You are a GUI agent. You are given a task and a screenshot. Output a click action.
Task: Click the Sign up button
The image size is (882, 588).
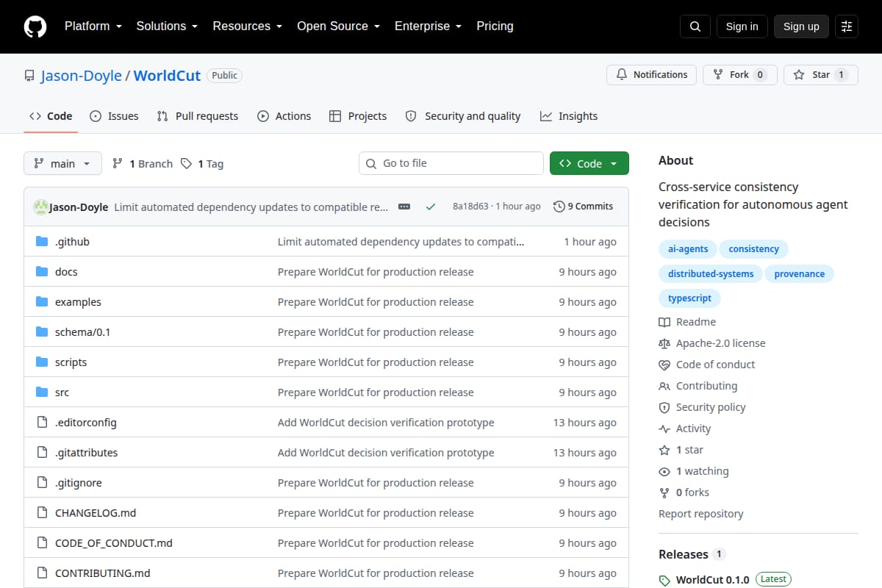[801, 26]
